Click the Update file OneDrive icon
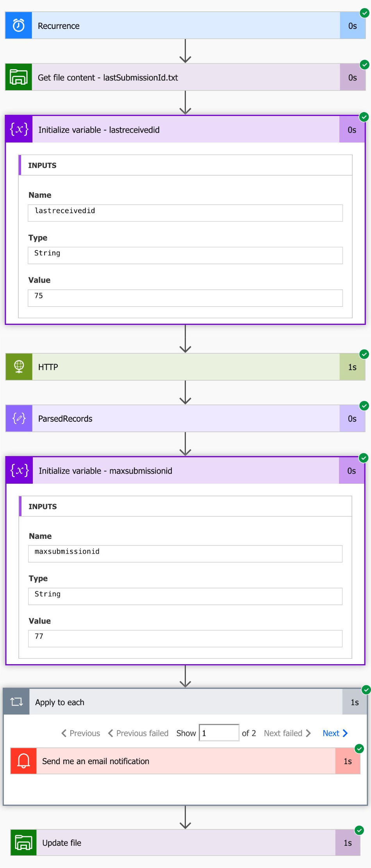 point(23,843)
